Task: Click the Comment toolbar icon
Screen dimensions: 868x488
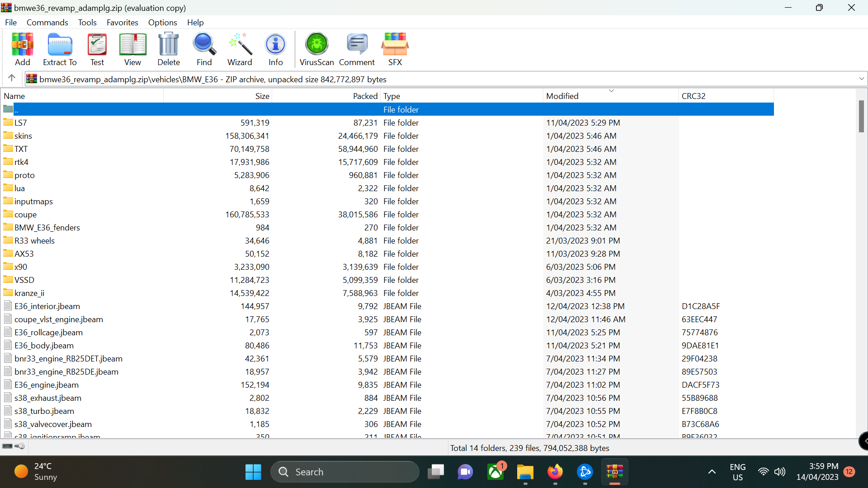Action: 357,49
